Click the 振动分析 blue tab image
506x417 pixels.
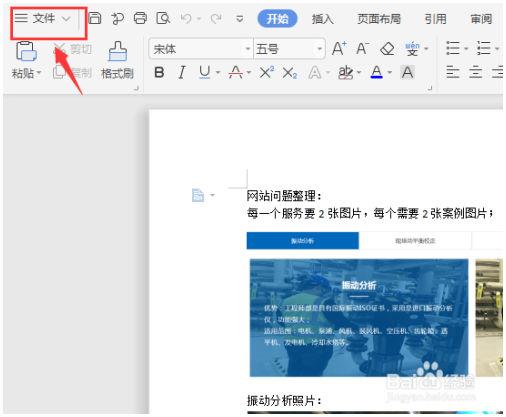tap(303, 241)
